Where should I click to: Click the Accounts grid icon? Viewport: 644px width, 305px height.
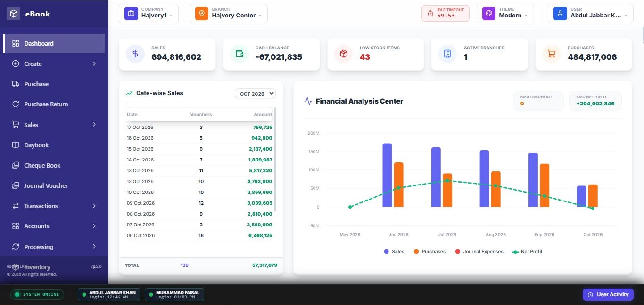(x=16, y=226)
